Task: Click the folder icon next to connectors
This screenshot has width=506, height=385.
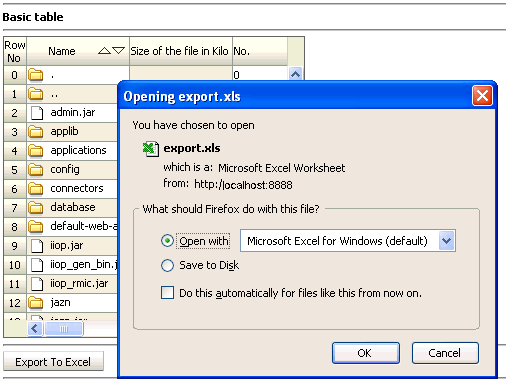Action: 36,189
